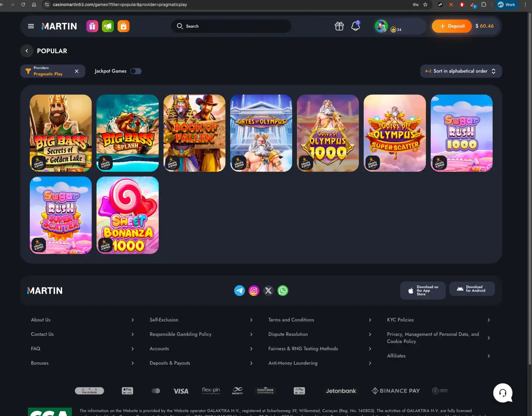
Task: Open the hamburger menu
Action: [x=31, y=26]
